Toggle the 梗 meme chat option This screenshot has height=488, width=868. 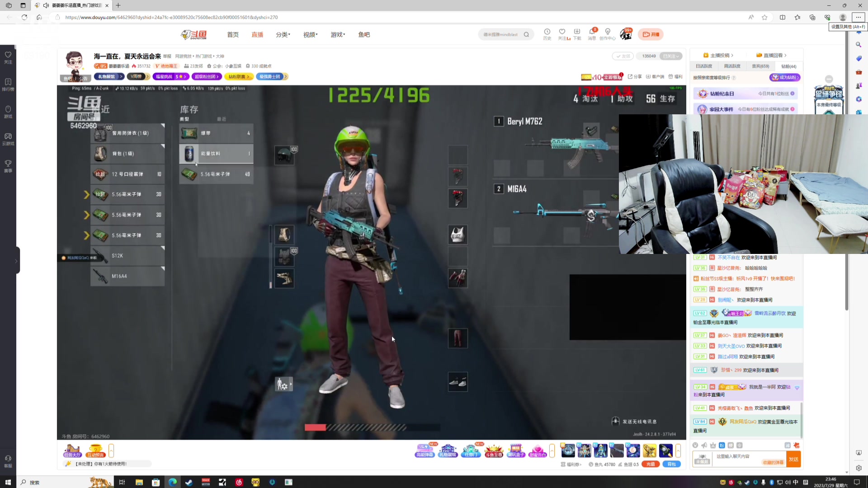(x=731, y=445)
